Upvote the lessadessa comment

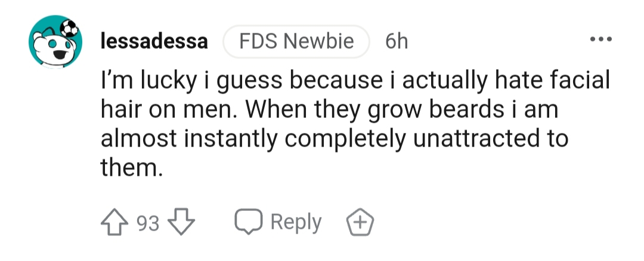click(x=114, y=222)
